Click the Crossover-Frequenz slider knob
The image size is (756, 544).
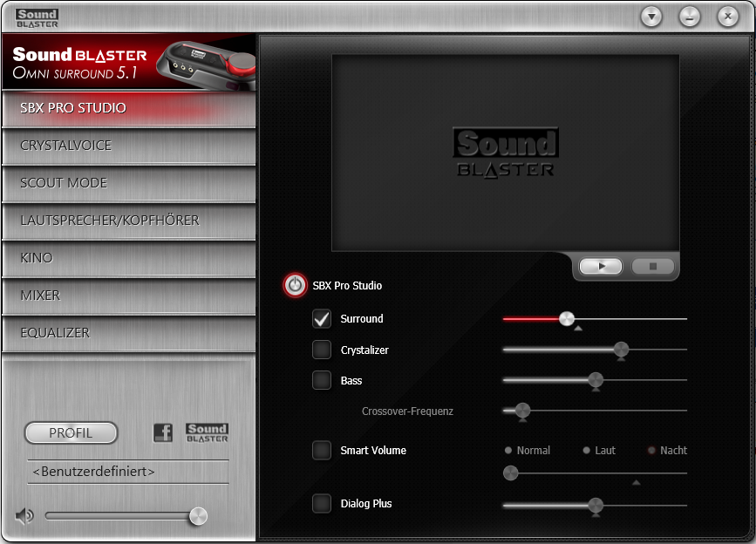pyautogui.click(x=522, y=411)
